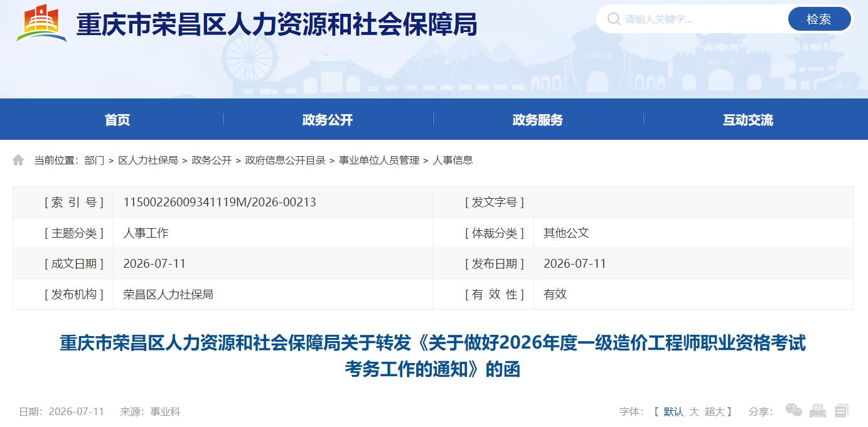Click the [ 主题分类 ] label
Screen dimensions: 868x427
point(74,233)
